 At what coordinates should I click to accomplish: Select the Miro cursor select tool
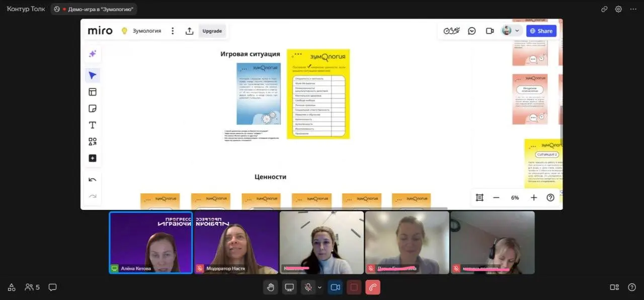click(93, 76)
